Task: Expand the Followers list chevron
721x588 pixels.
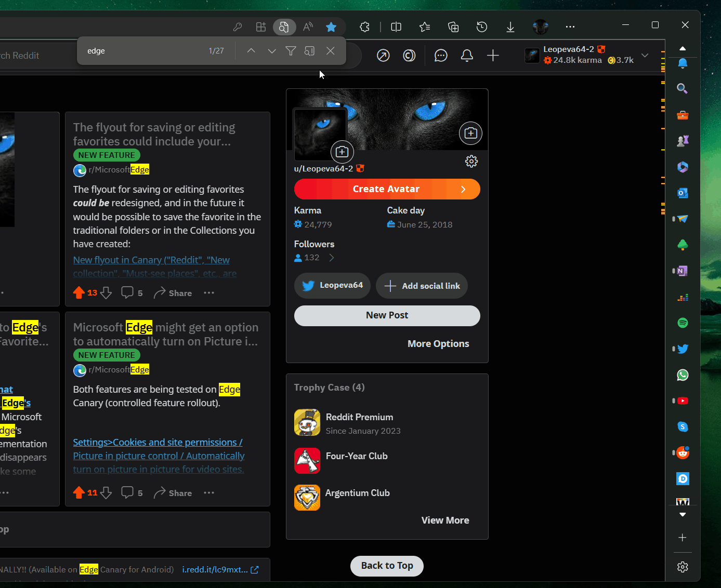Action: coord(331,258)
